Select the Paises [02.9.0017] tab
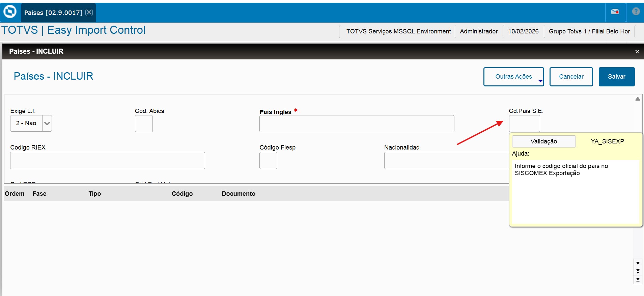This screenshot has height=296, width=644. coord(53,13)
